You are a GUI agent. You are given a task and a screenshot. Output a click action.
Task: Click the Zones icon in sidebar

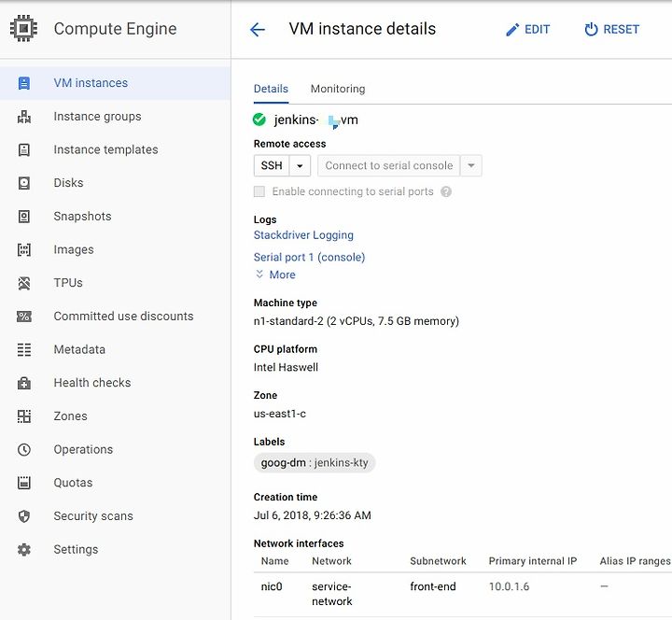[24, 416]
